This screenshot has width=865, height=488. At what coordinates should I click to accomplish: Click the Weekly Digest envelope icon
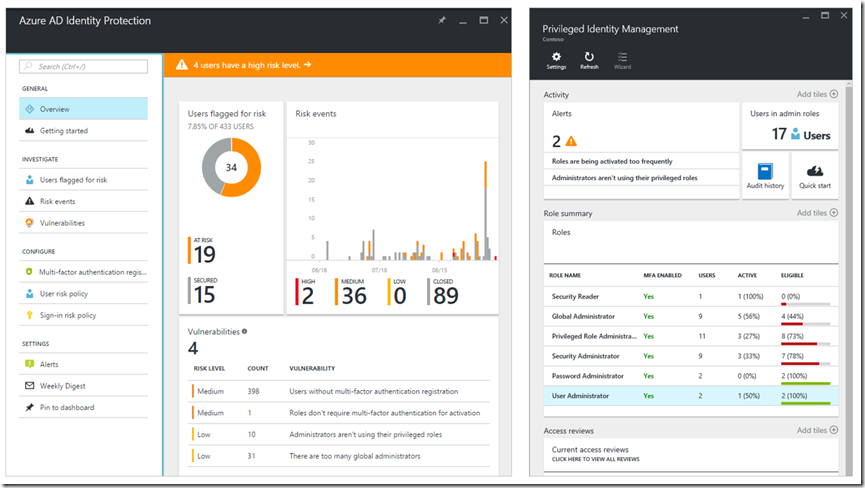pyautogui.click(x=30, y=385)
